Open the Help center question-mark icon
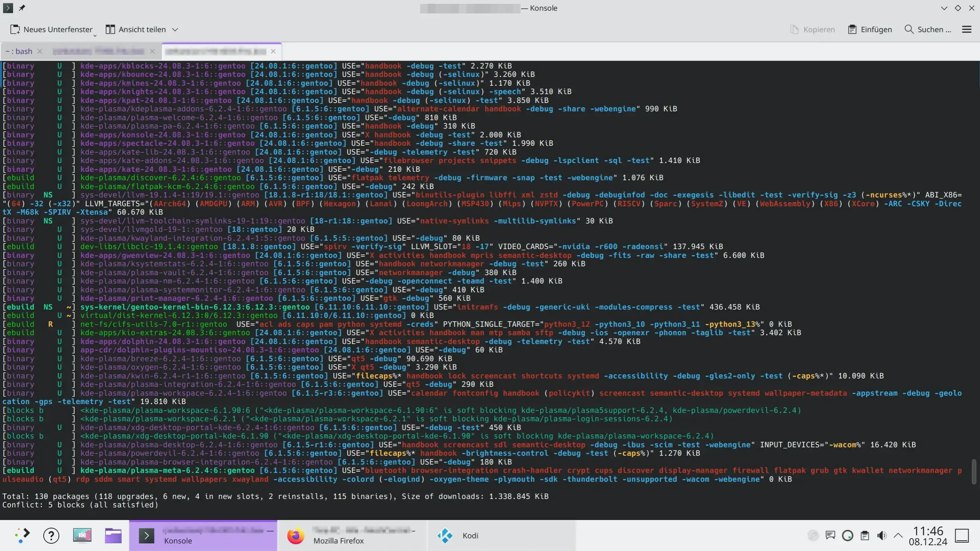This screenshot has height=551, width=980. (x=51, y=535)
